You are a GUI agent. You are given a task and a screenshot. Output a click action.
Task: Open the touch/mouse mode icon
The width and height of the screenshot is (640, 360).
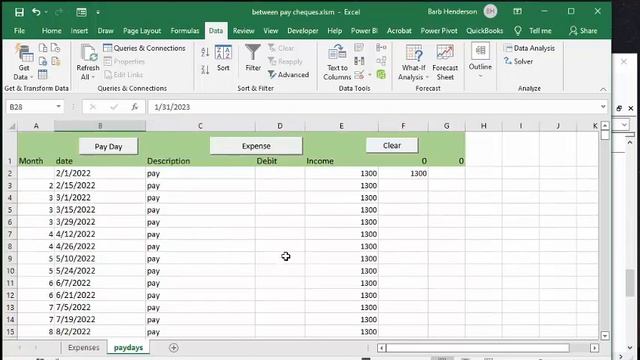tap(81, 12)
